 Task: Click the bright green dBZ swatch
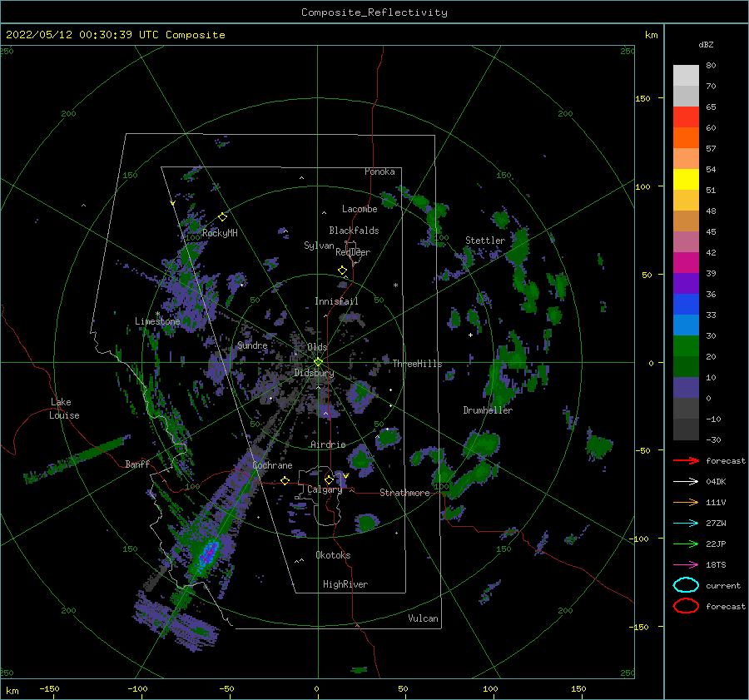686,345
